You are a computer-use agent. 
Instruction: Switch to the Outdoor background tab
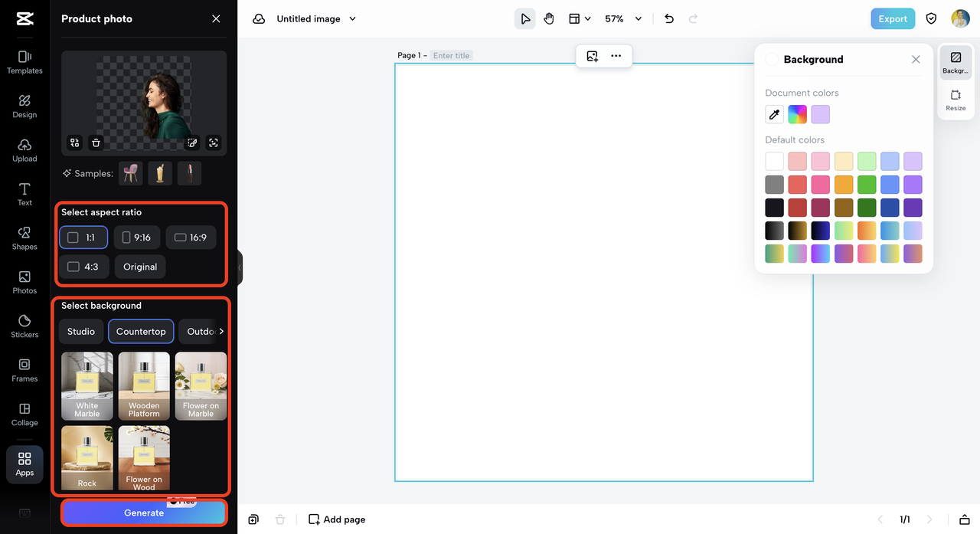click(198, 331)
